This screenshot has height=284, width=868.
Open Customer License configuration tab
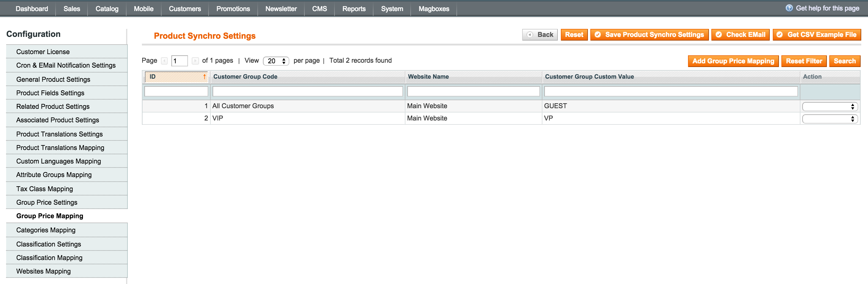67,52
